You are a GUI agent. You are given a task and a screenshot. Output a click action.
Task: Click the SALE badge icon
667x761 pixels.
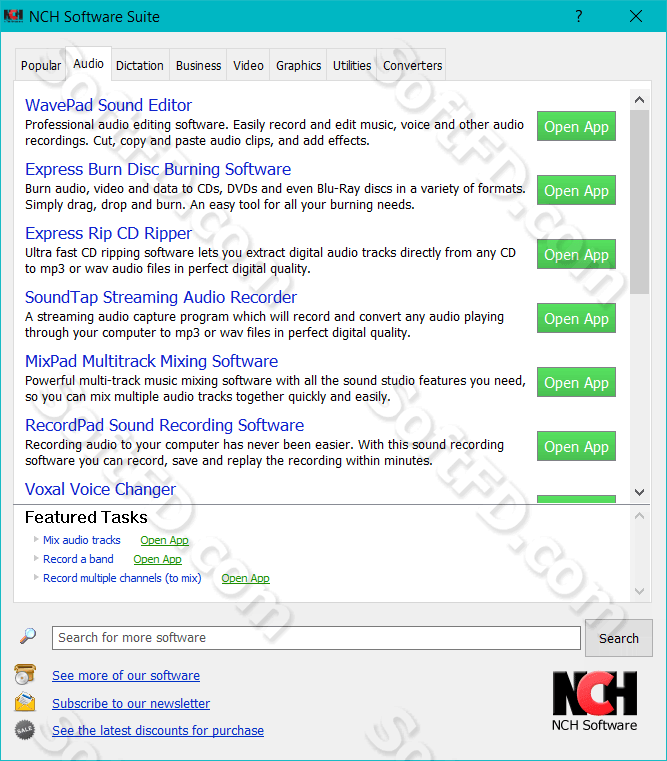click(x=25, y=730)
